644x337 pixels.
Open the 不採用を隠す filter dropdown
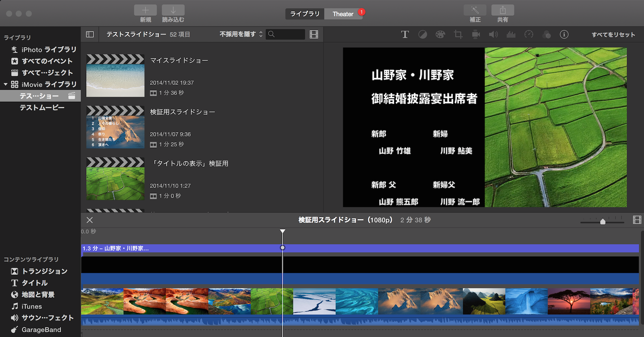241,35
